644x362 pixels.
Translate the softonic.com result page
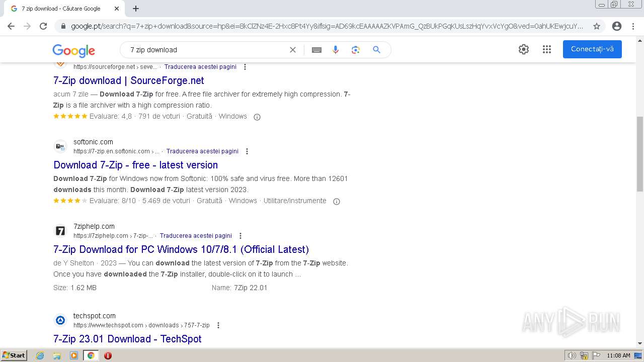tap(202, 151)
